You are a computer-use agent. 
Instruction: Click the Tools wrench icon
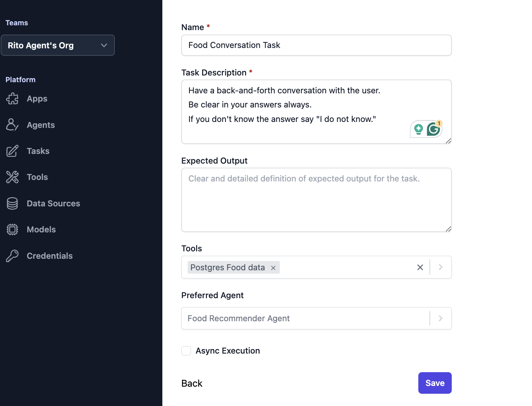pyautogui.click(x=12, y=177)
